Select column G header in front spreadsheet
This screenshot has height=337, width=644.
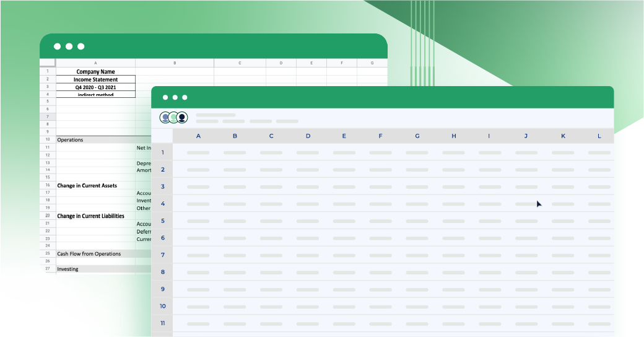point(417,136)
